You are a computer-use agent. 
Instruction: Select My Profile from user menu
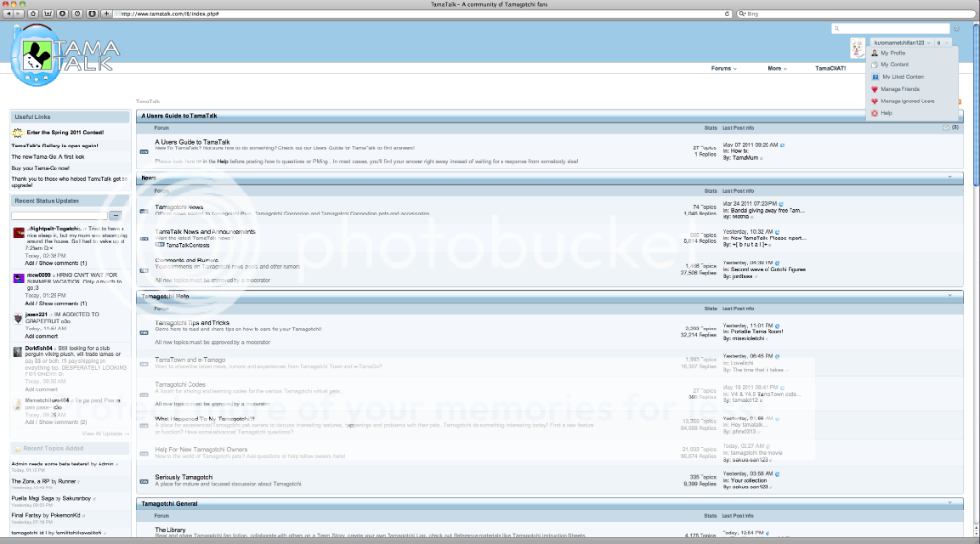[x=893, y=53]
